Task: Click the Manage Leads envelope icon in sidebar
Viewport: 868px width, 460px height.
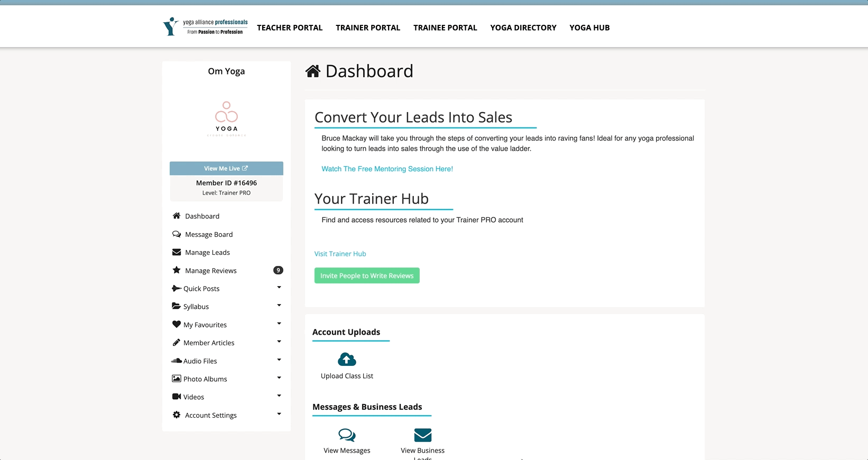Action: [177, 252]
